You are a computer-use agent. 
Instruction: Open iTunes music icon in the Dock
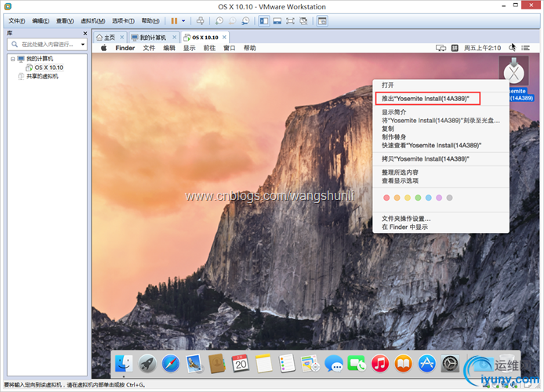click(x=380, y=364)
